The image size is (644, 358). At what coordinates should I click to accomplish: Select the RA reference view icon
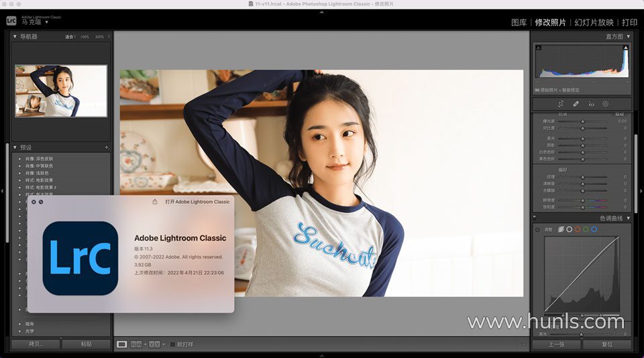click(x=136, y=344)
